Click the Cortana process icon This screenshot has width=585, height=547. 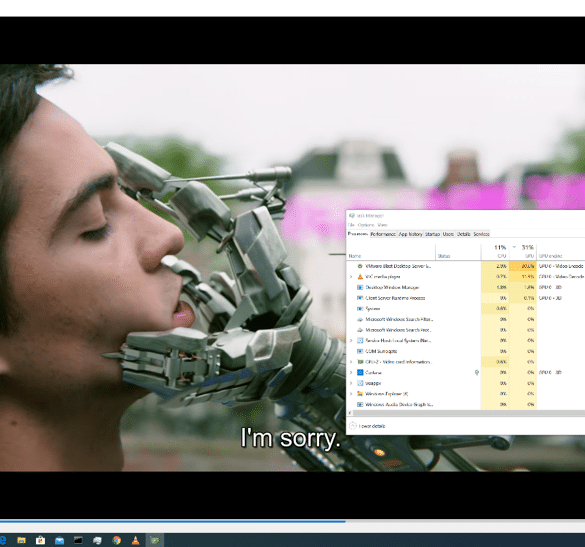[x=360, y=372]
